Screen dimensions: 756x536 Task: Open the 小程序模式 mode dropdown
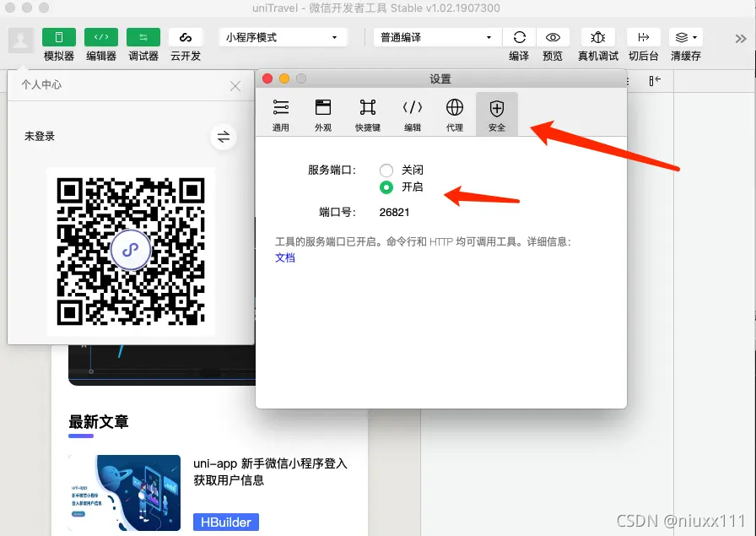pos(283,37)
